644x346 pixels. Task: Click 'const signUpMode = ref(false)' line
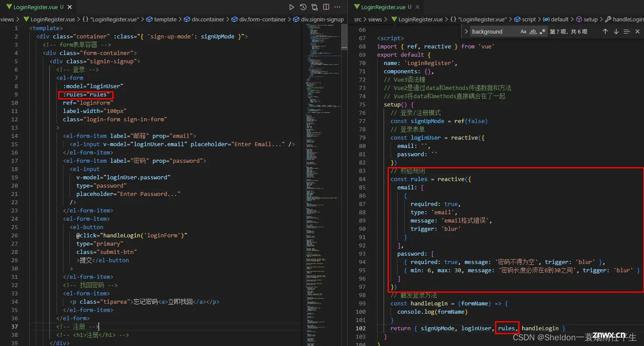pyautogui.click(x=439, y=121)
